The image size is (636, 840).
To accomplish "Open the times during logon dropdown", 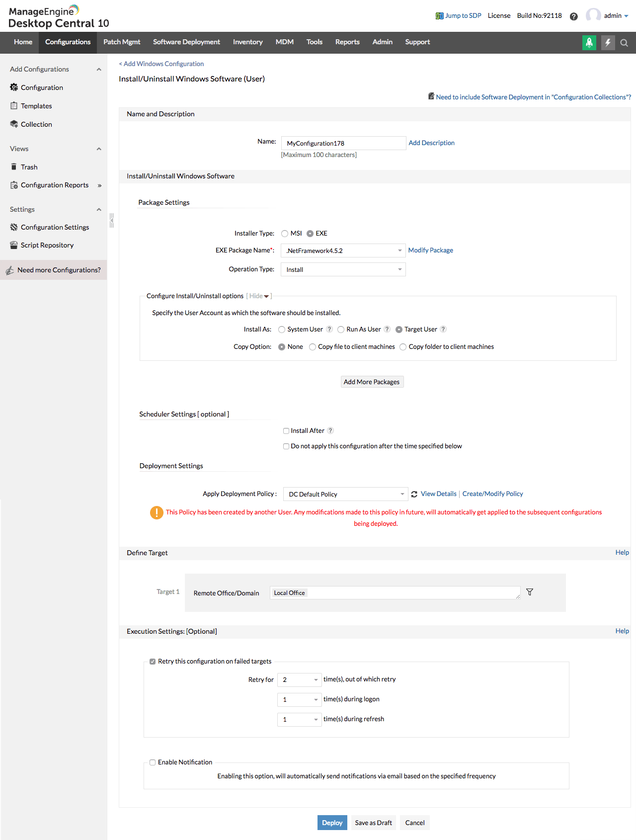I will (300, 699).
